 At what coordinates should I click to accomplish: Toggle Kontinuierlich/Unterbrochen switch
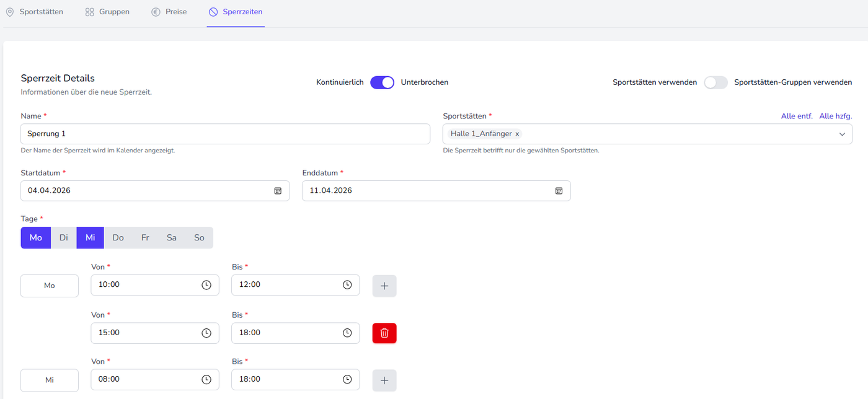click(x=382, y=82)
